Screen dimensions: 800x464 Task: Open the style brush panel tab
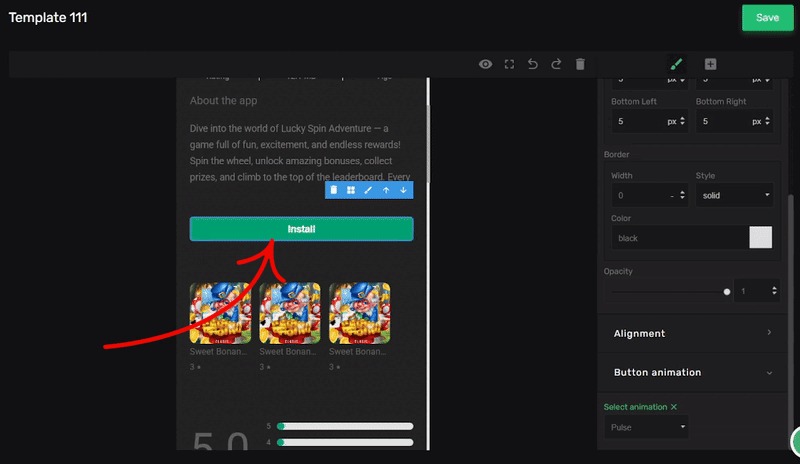click(675, 64)
